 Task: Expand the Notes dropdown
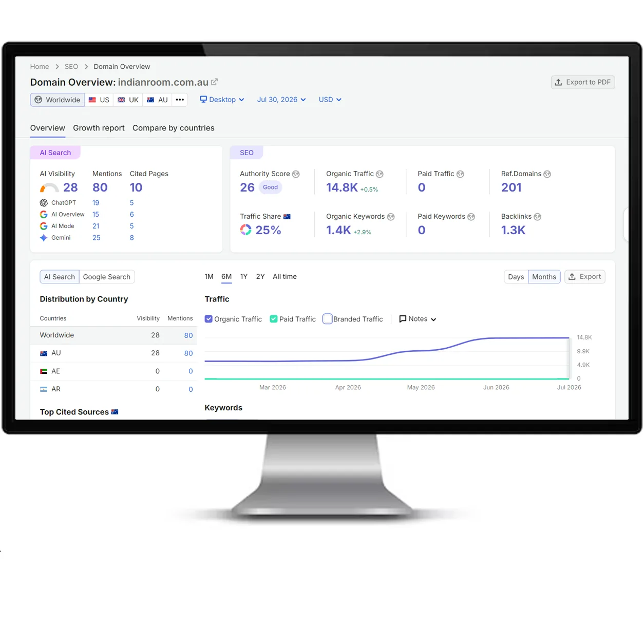(x=418, y=319)
